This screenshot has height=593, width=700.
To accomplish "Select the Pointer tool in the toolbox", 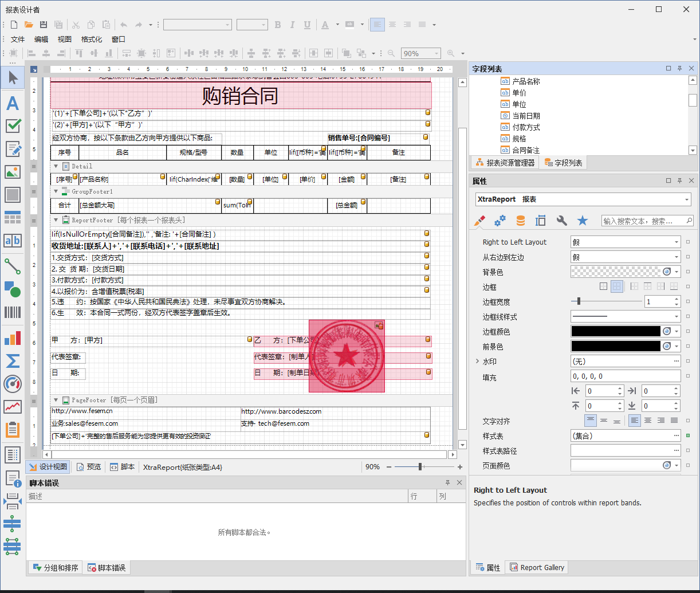I will click(12, 77).
